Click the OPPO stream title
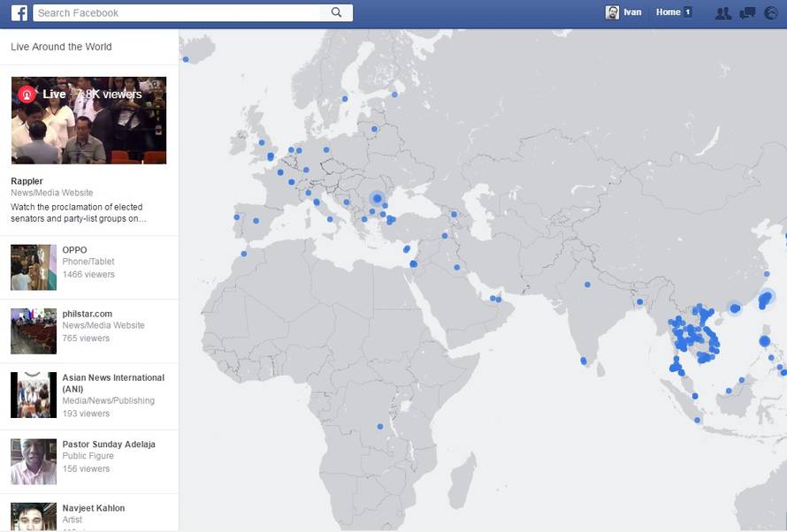This screenshot has width=787, height=532. click(x=74, y=250)
